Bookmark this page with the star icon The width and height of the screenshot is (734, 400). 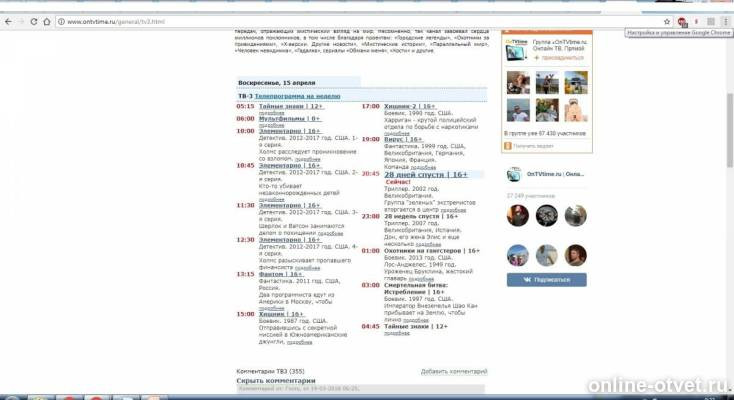point(667,22)
